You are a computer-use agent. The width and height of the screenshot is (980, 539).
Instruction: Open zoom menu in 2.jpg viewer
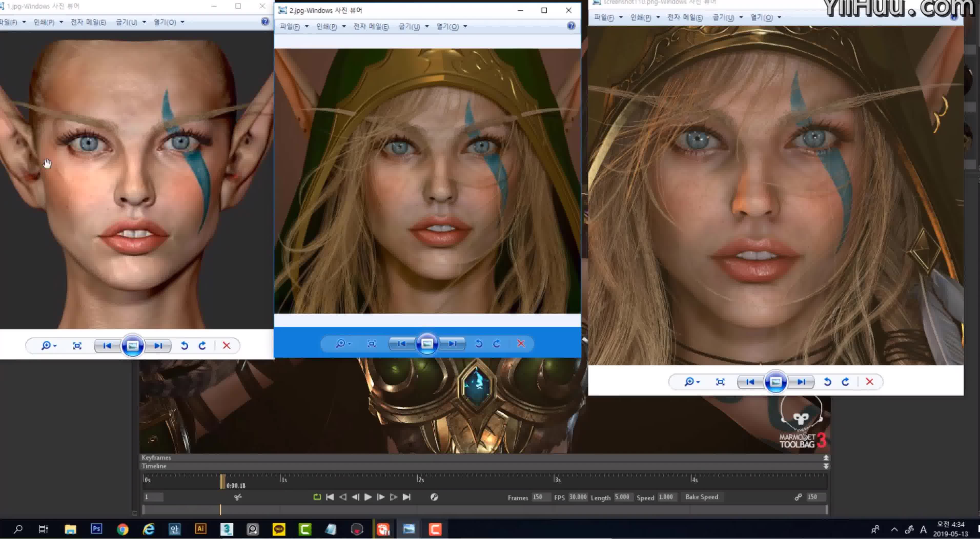click(x=343, y=344)
